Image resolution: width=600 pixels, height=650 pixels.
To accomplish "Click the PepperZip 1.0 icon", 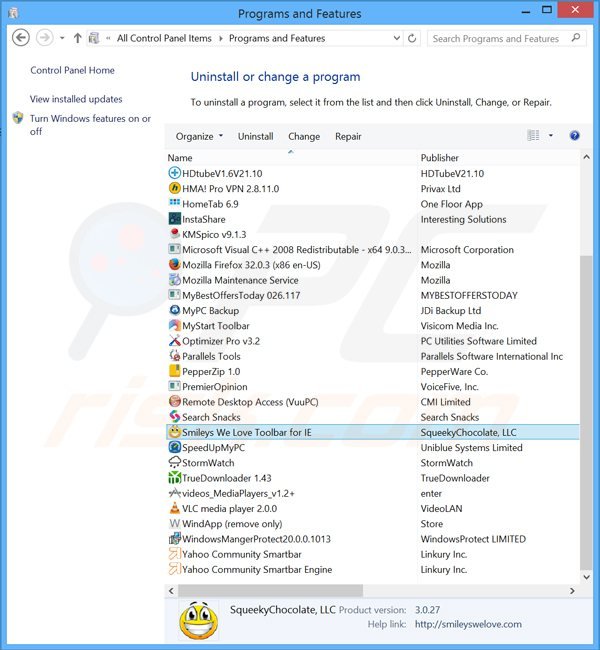I will click(175, 371).
